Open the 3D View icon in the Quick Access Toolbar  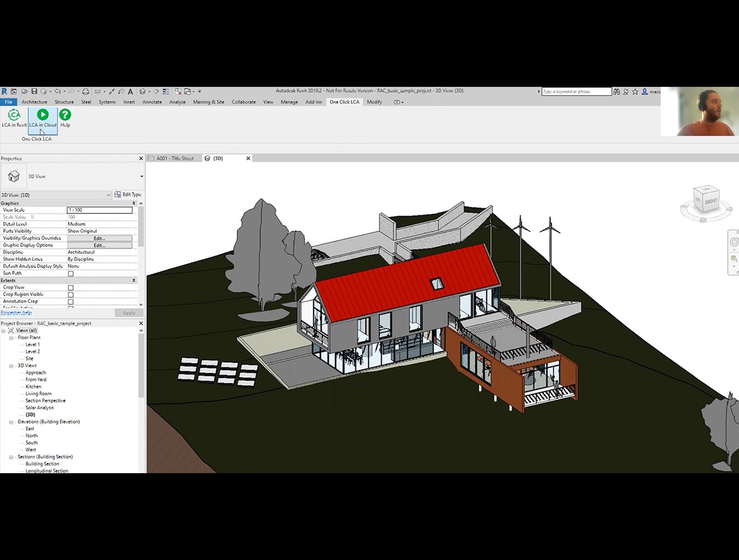[x=142, y=91]
